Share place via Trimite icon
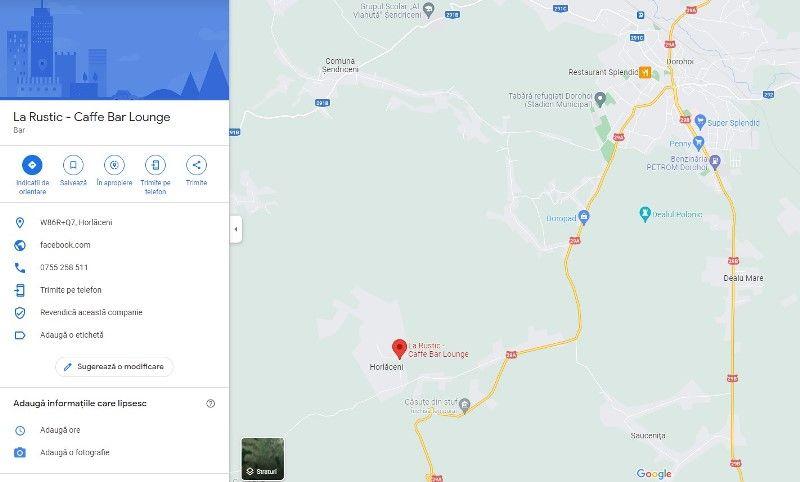The height and width of the screenshot is (482, 800). coord(196,165)
